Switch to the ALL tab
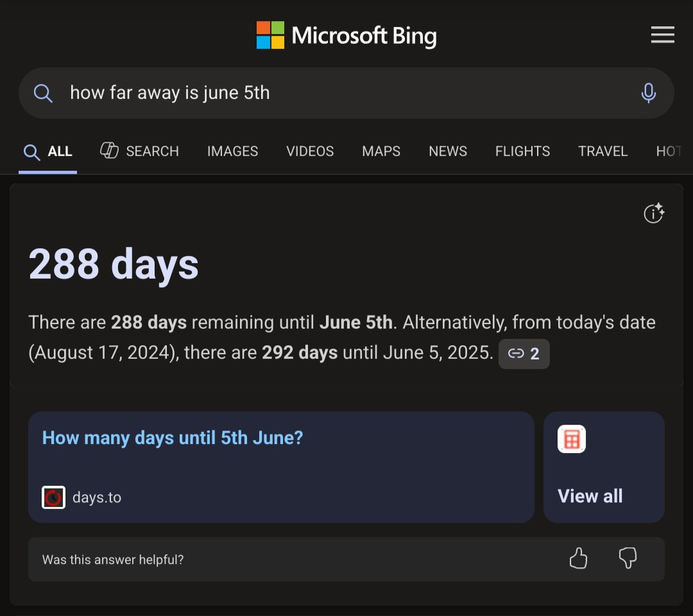The height and width of the screenshot is (616, 693). (x=48, y=151)
